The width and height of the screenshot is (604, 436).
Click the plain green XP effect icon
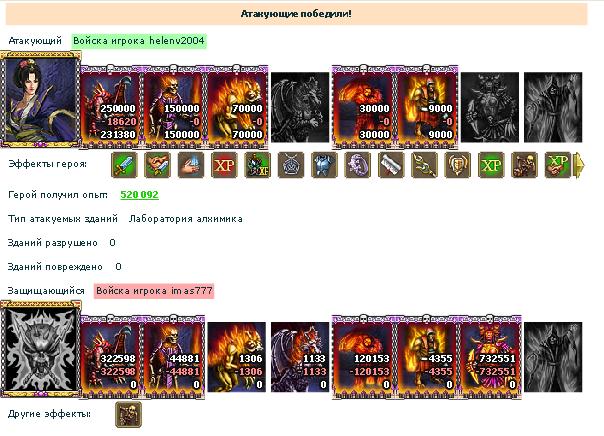(491, 165)
